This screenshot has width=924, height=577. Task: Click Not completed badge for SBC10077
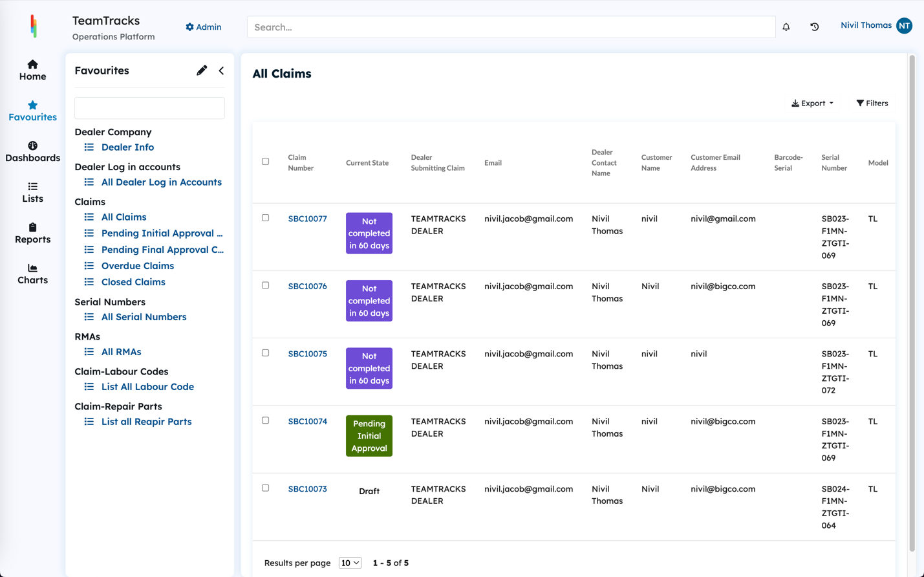pyautogui.click(x=369, y=234)
